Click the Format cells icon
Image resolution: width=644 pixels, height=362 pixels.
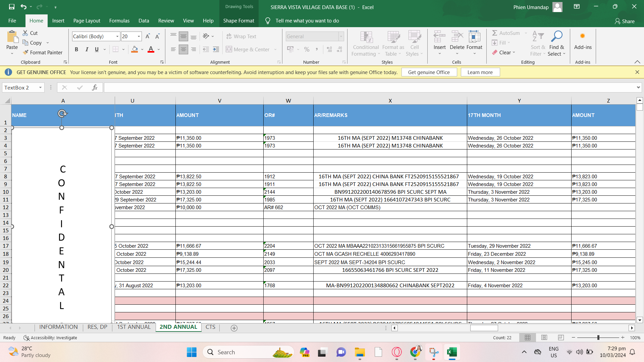(474, 37)
